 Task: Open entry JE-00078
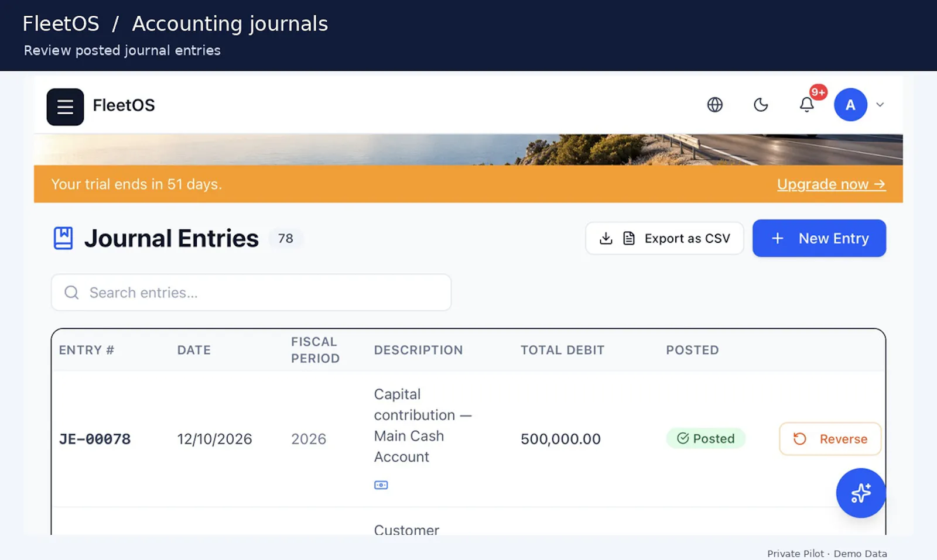[x=95, y=439]
